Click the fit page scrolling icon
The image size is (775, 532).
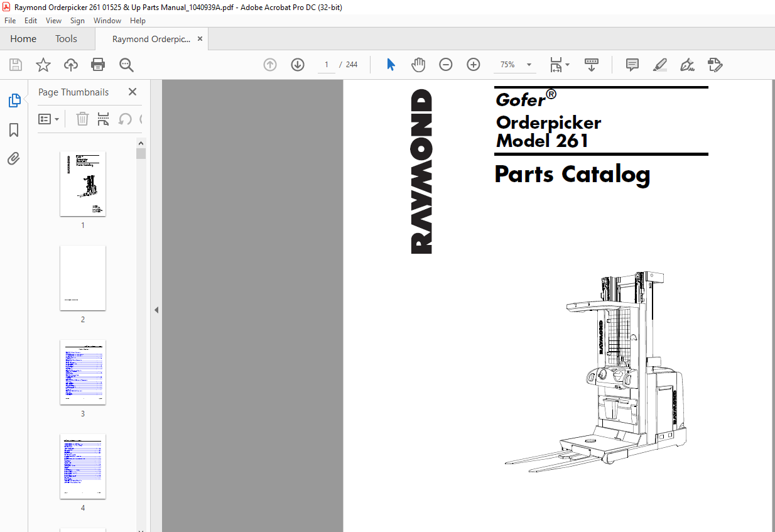556,65
